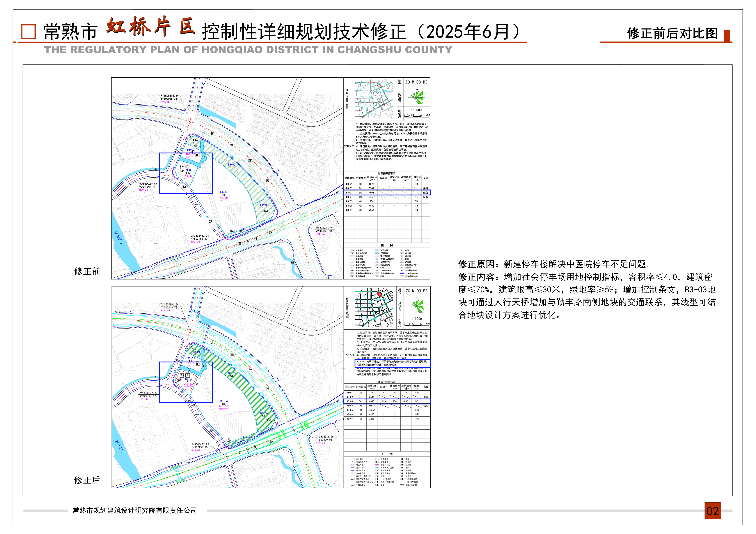This screenshot has width=756, height=534.
Task: Click 道路中心线 red line symbol in 修正后 legend
Action: click(353, 473)
